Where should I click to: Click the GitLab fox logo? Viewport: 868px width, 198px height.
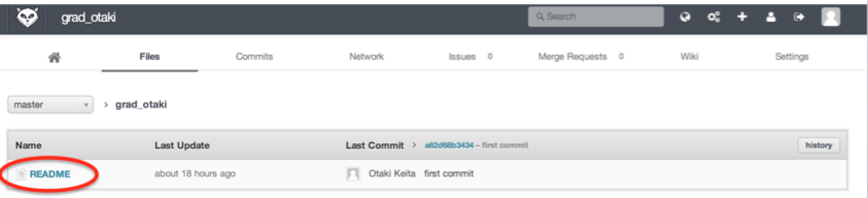click(27, 18)
